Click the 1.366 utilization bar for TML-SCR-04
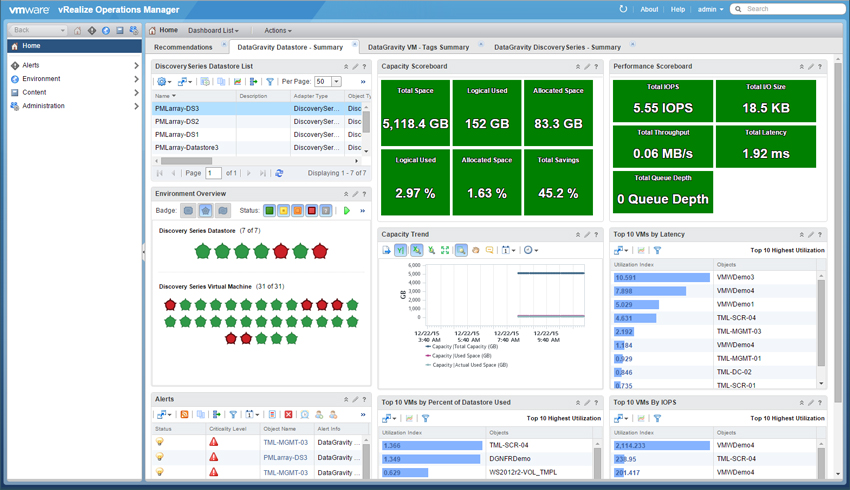This screenshot has width=850, height=490. [x=432, y=446]
